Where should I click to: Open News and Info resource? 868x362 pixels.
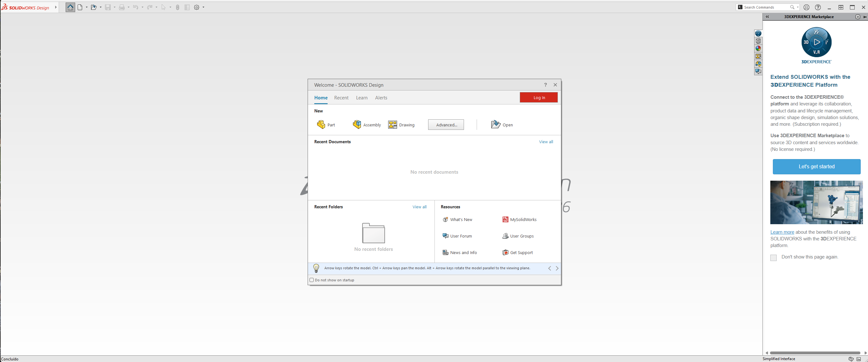[460, 253]
